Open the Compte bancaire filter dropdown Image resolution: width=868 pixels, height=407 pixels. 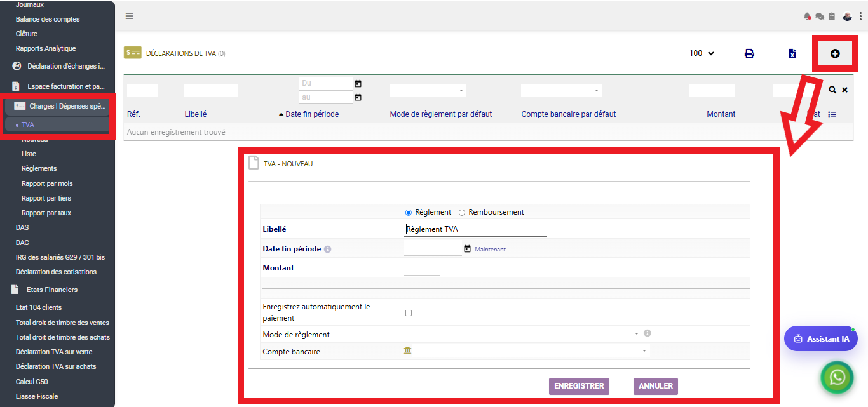pyautogui.click(x=561, y=90)
